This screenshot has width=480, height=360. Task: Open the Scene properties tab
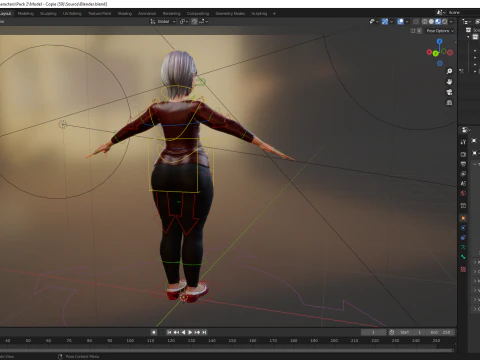pyautogui.click(x=463, y=183)
